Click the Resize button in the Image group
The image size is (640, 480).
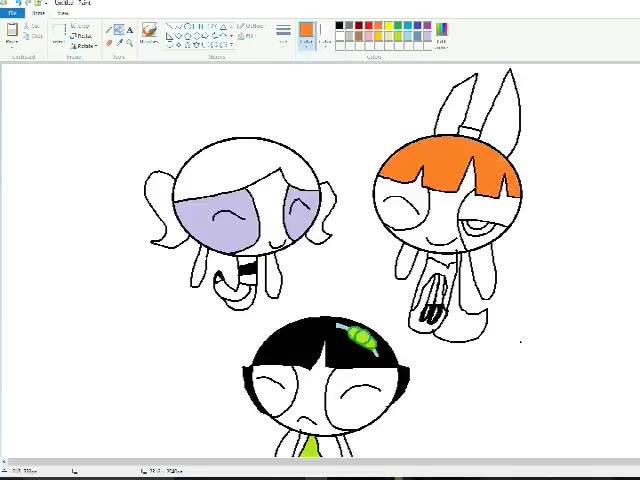81,36
